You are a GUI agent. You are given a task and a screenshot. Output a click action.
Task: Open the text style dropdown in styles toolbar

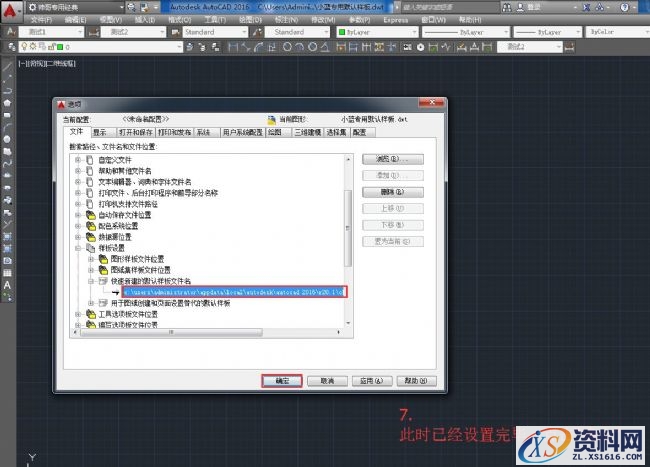[51, 32]
